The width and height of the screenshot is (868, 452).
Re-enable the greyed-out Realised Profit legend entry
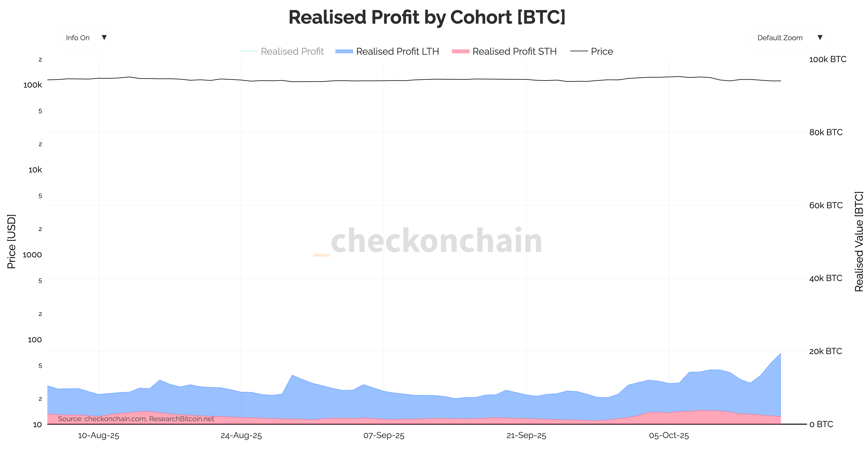292,51
